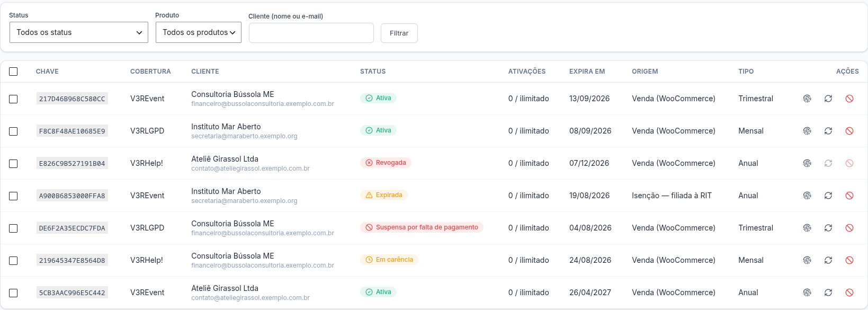Click the red ban icon for key 217D46B968C580CC
868x310 pixels.
coord(849,99)
